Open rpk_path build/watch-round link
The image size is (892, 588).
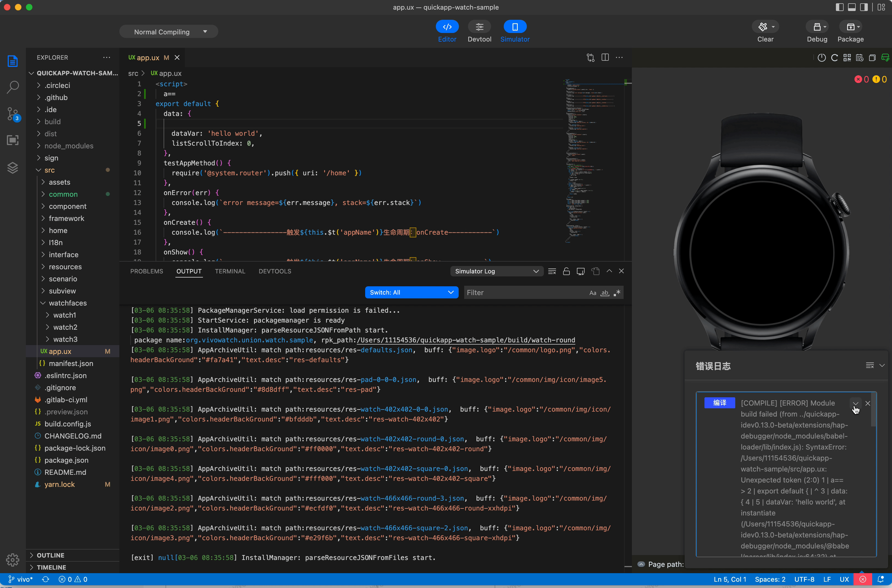point(466,340)
